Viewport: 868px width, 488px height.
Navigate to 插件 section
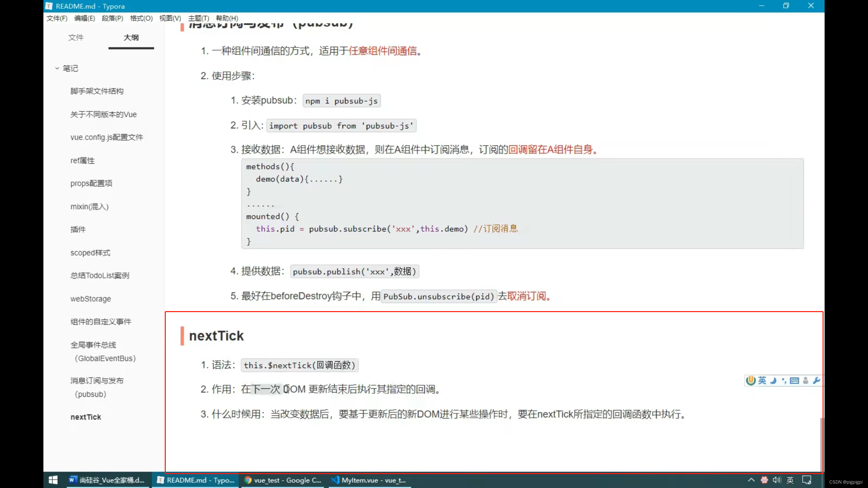78,229
